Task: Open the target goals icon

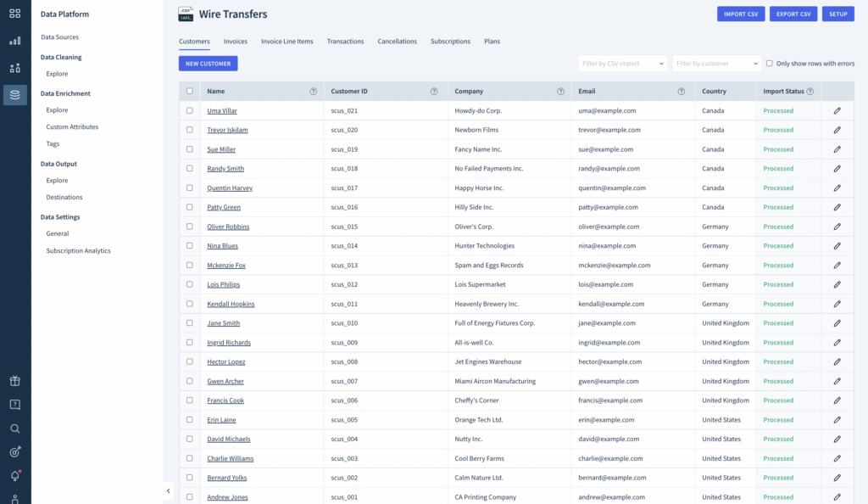Action: click(x=15, y=452)
